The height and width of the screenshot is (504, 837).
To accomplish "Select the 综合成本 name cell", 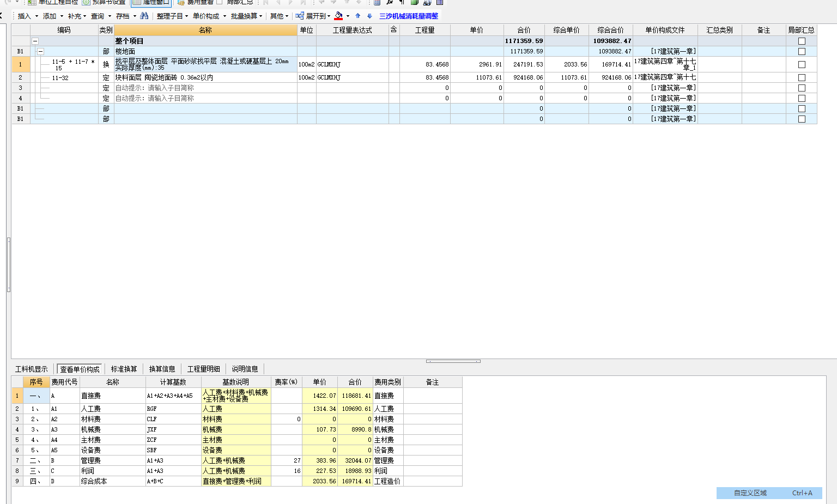I will tap(113, 481).
